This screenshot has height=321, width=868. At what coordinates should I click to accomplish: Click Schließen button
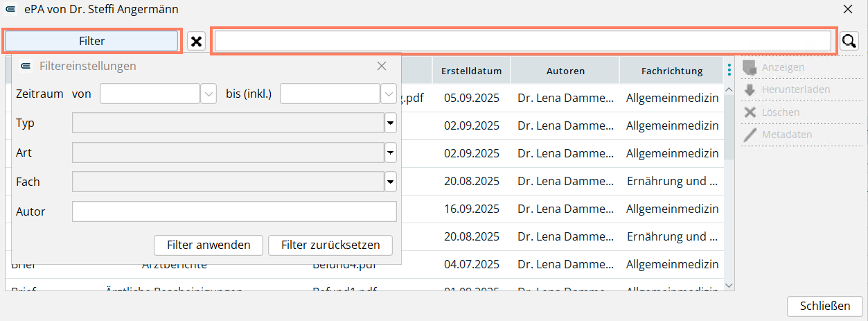(825, 306)
